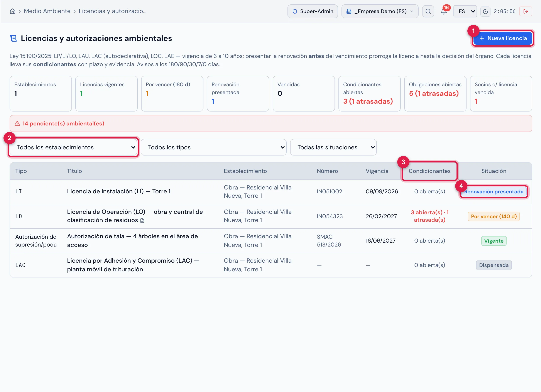Expand Todas las situaciones filter
This screenshot has width=541, height=392.
333,147
